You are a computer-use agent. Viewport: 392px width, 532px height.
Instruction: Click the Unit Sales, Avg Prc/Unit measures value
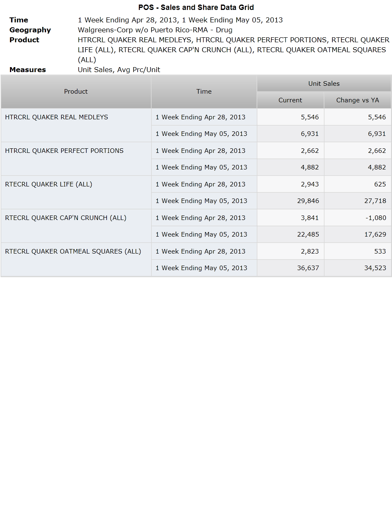point(119,70)
